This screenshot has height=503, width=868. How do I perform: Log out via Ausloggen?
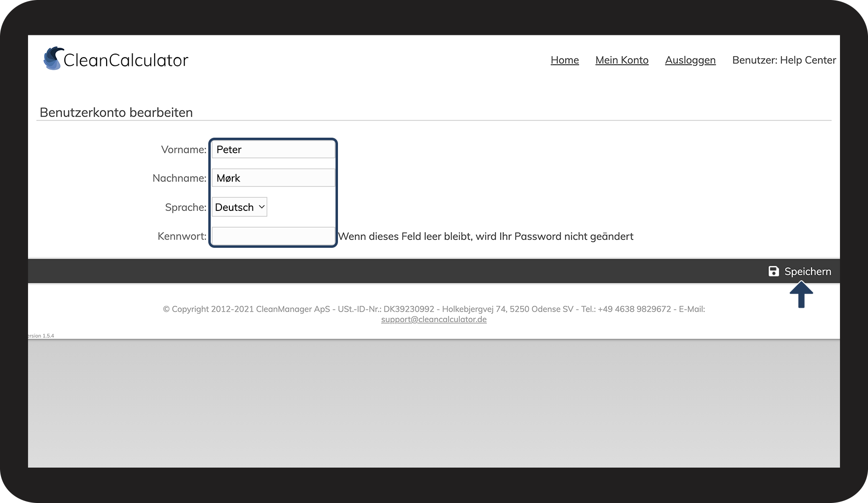click(690, 60)
